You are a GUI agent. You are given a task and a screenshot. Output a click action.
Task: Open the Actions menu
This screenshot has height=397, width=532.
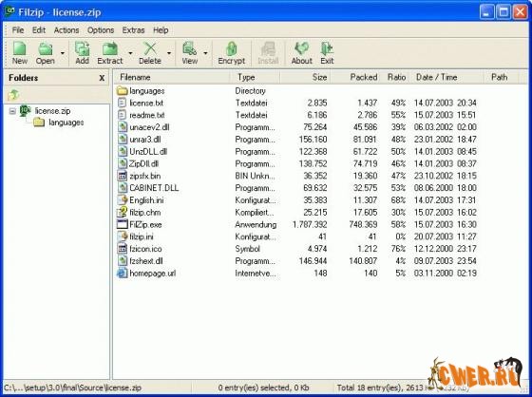coord(66,30)
